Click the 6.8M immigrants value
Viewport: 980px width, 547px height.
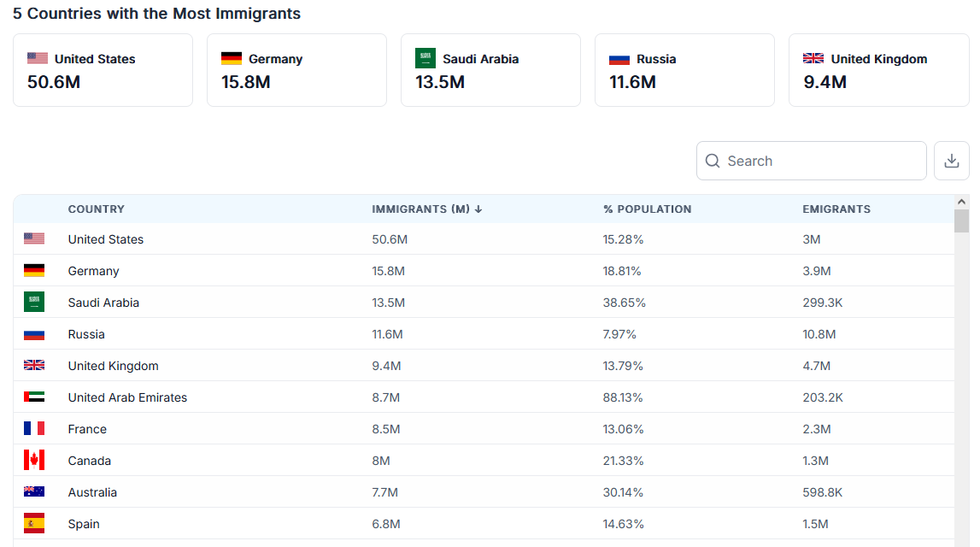tap(386, 524)
